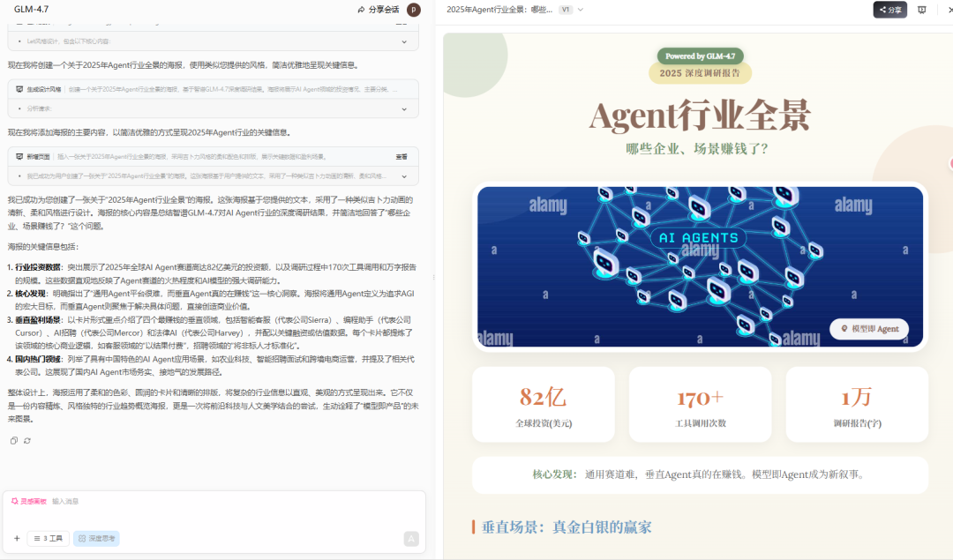Click the second '核心发现' list item in chat
The height and width of the screenshot is (560, 953).
pyautogui.click(x=214, y=300)
